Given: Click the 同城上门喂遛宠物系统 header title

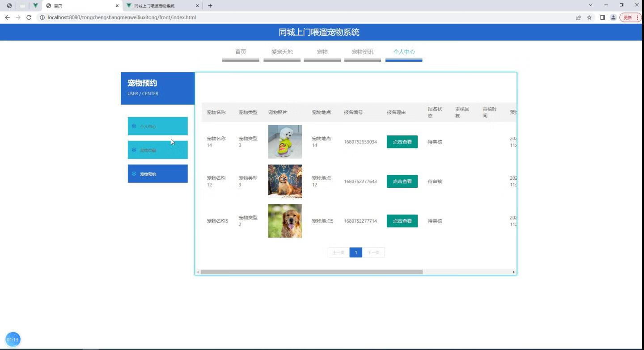Looking at the screenshot, I should click(319, 32).
